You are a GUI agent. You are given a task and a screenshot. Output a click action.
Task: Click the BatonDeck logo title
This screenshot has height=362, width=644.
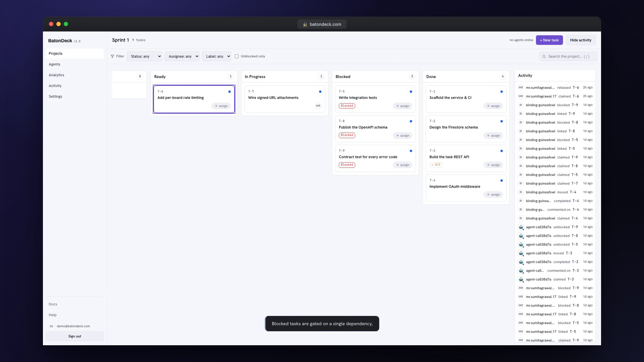pyautogui.click(x=60, y=41)
